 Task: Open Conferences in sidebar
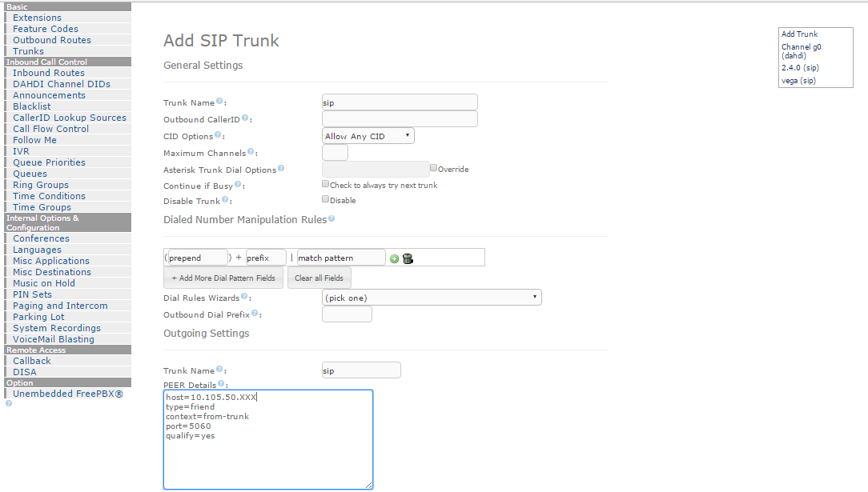(x=42, y=238)
